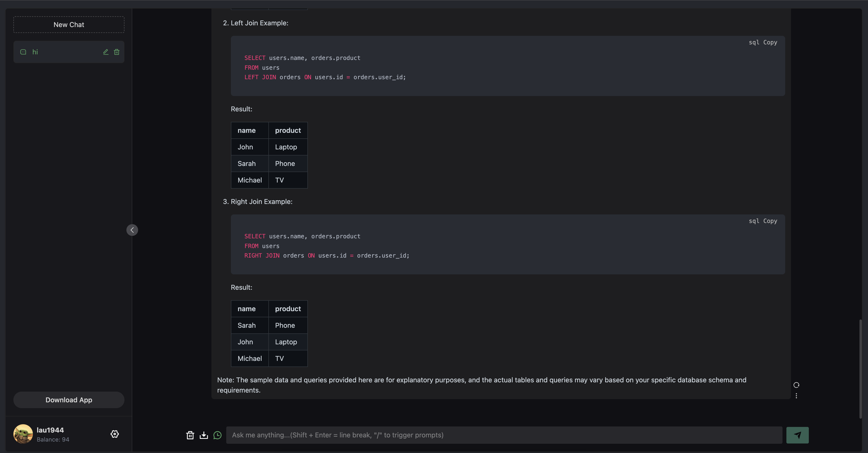Viewport: 868px width, 453px height.
Task: Collapse sidebar with left chevron button
Action: (x=132, y=230)
